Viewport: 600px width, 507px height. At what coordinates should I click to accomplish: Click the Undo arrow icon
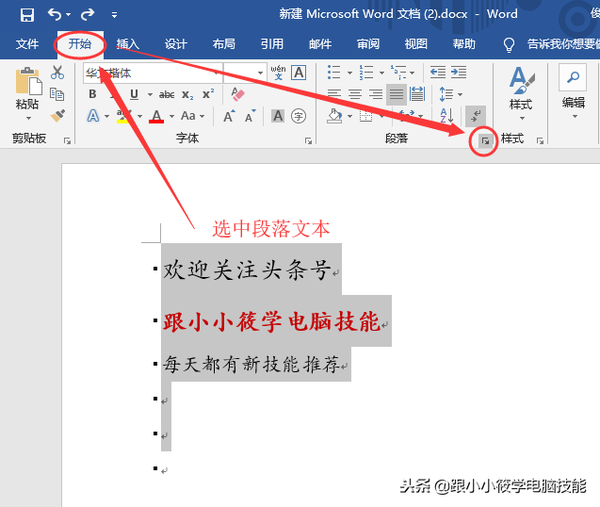(54, 15)
